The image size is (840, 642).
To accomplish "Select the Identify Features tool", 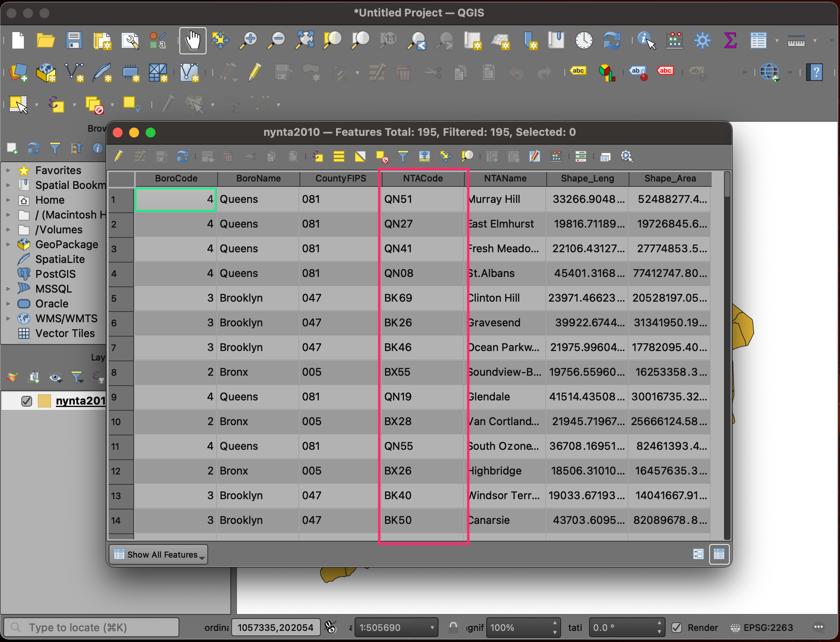I will [646, 40].
